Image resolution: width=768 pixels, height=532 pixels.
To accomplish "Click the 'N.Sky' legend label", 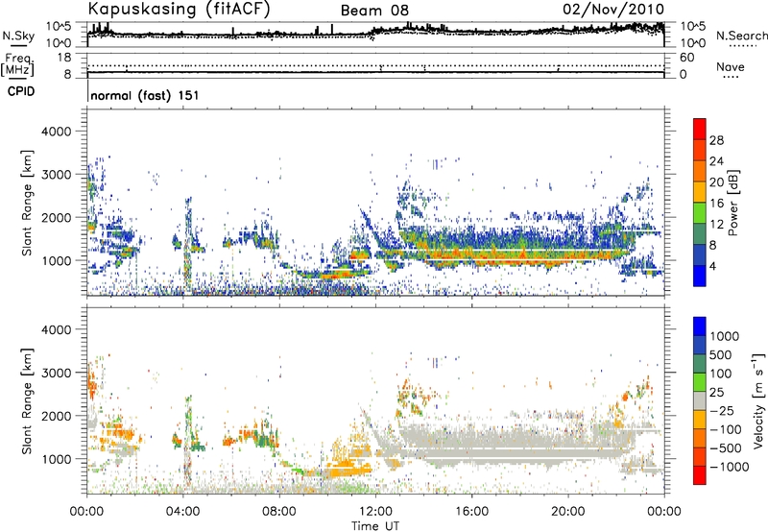I will (x=18, y=36).
